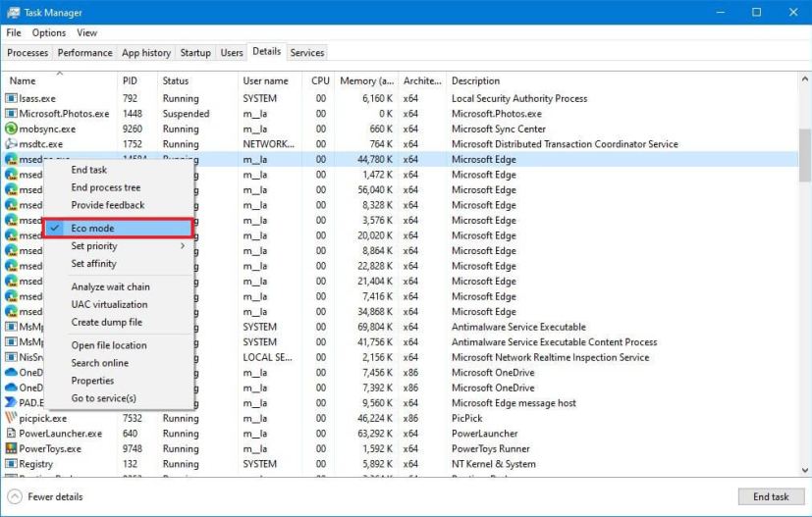
Task: Select the Details tab
Action: [267, 51]
